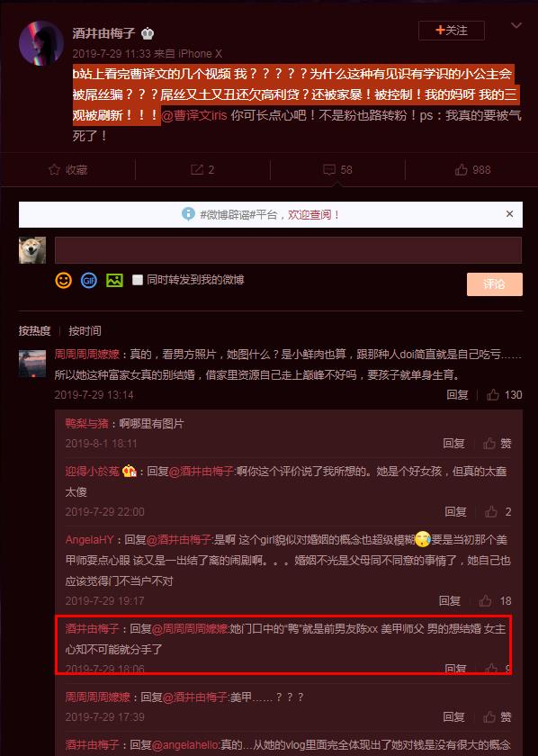Sort comments by 按时间

(85, 331)
